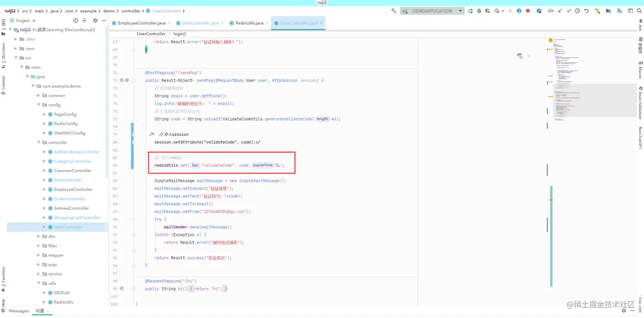Click the editor vertical scrollbar thumb
Image resolution: width=644 pixels, height=318 pixels.
(x=551, y=236)
